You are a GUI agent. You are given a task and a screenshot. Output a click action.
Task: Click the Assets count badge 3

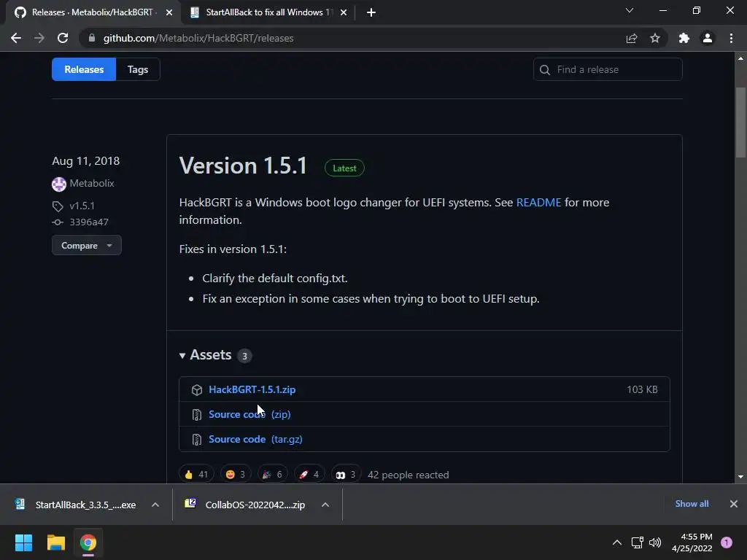[244, 356]
